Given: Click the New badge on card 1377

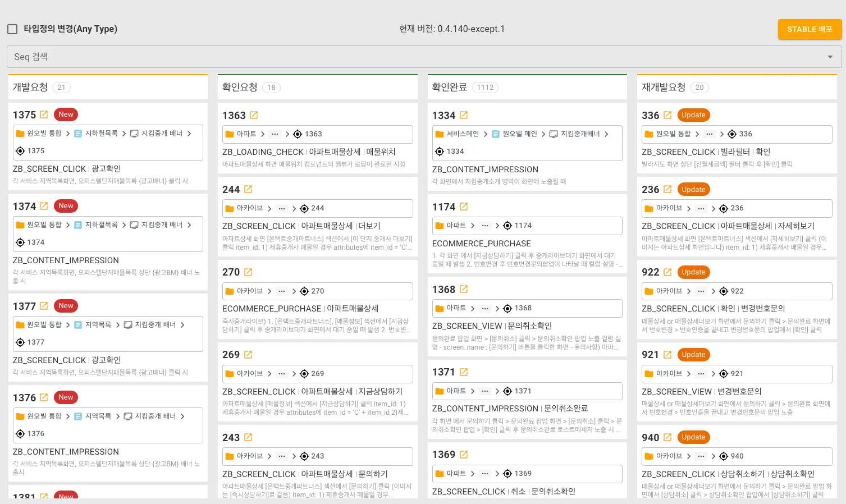Looking at the screenshot, I should click(66, 306).
